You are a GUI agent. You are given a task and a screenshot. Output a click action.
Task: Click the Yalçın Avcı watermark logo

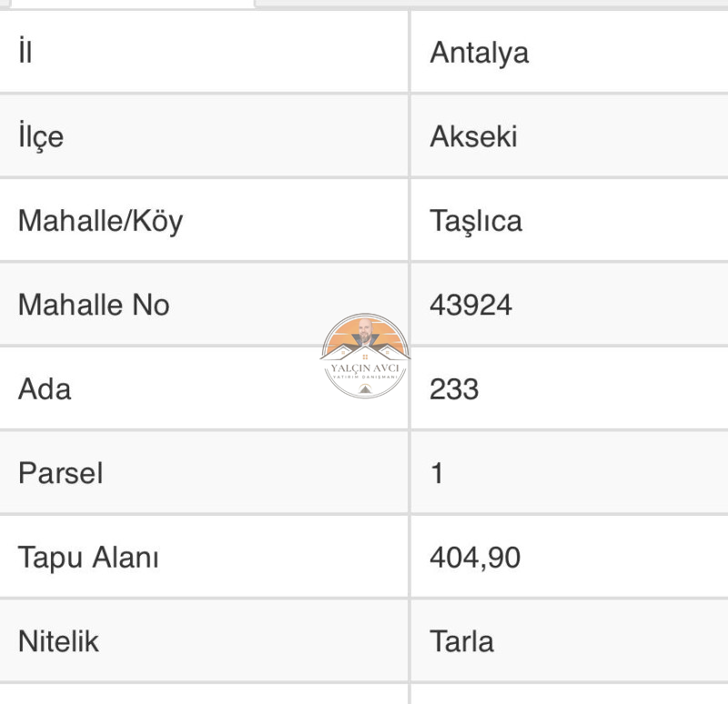(365, 356)
